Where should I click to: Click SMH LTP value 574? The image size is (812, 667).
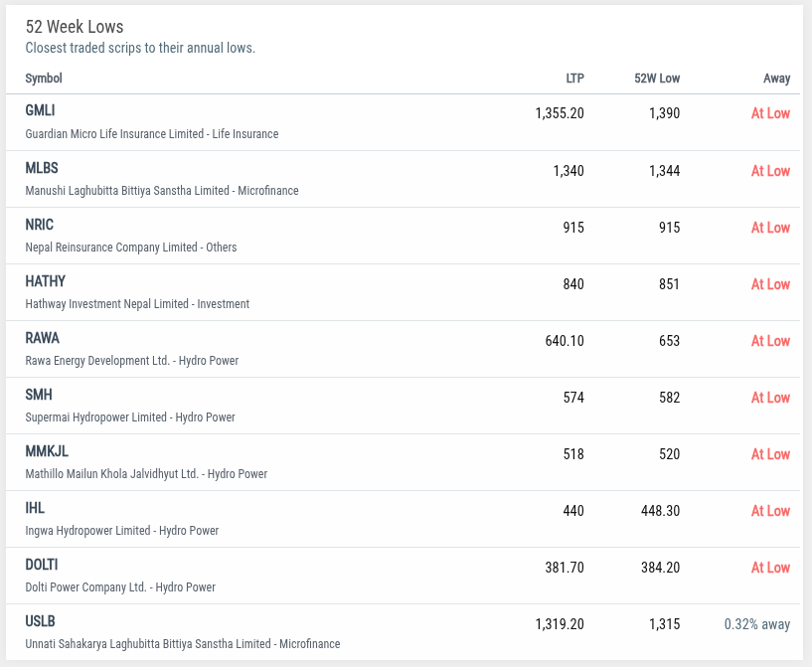coord(573,398)
